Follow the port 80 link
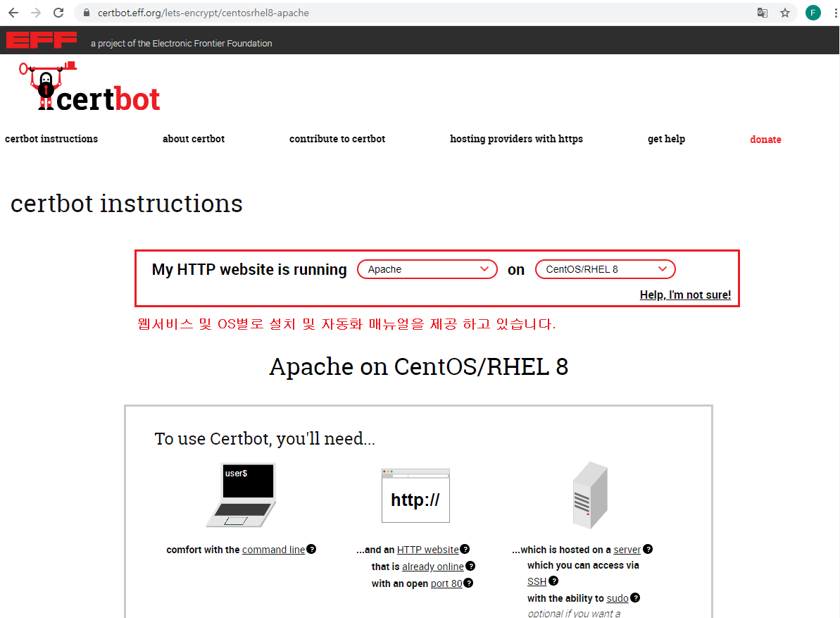Screen dimensions: 840x618 [x=446, y=583]
